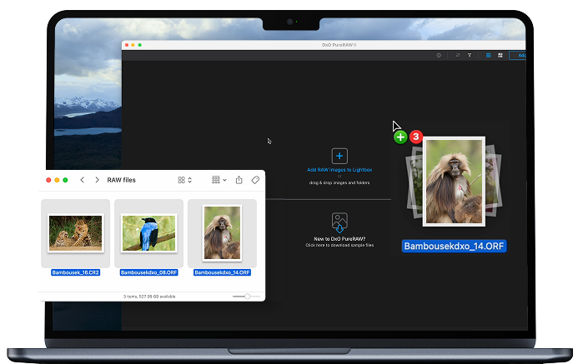Screen dimensions: 588x364
Task: Click the plus icon to add RAW images
Action: (x=339, y=156)
